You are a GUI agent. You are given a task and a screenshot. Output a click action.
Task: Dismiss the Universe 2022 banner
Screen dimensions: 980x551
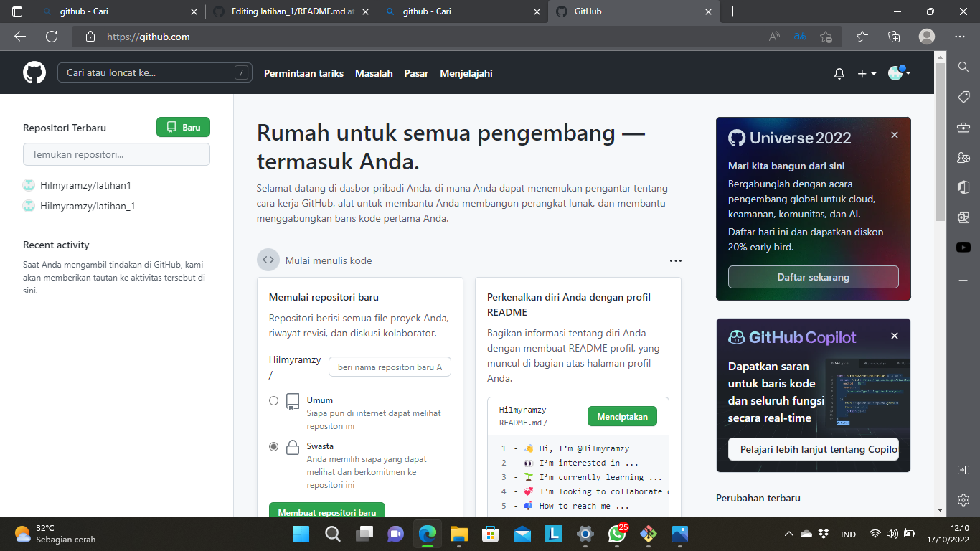click(x=894, y=134)
